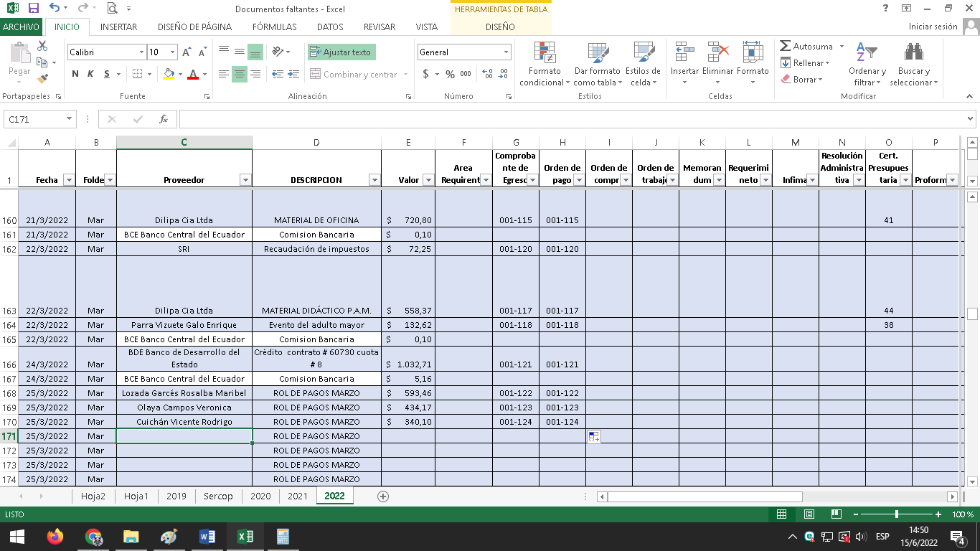Click Iniciar sesión link
This screenshot has height=551, width=980.
coord(933,27)
